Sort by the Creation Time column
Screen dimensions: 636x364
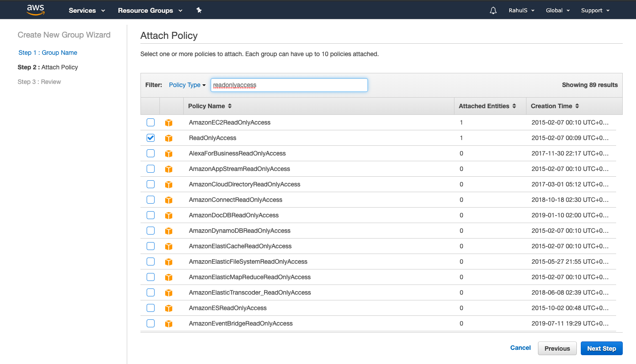click(577, 106)
